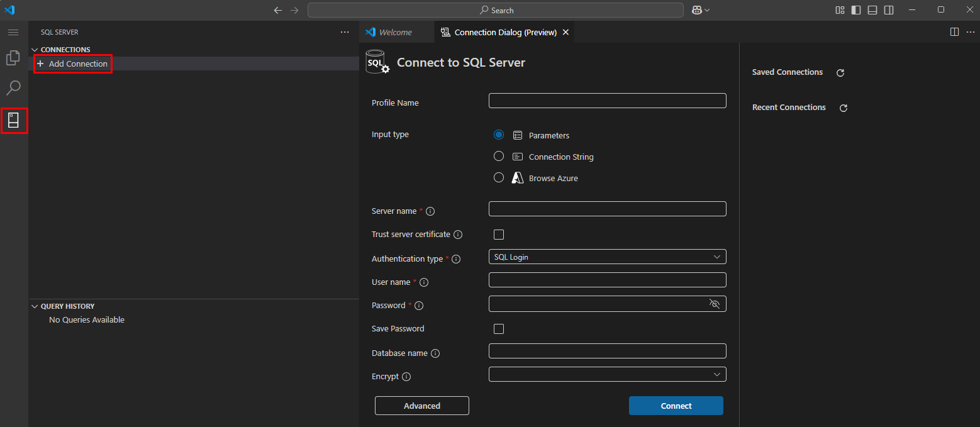This screenshot has width=980, height=427.
Task: Open the Authentication type dropdown
Action: click(607, 257)
